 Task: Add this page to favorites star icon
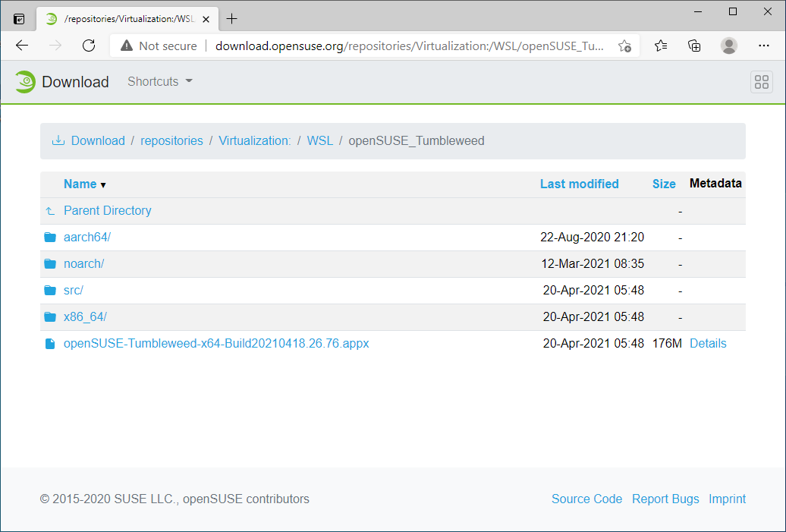(x=624, y=46)
